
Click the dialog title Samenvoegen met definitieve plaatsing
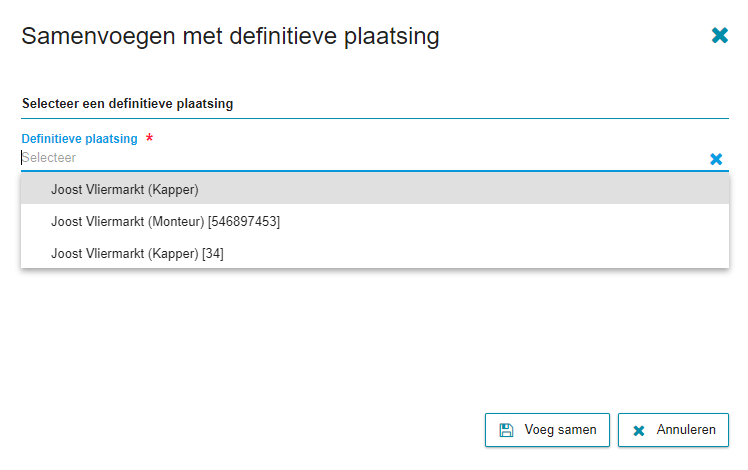tap(230, 36)
